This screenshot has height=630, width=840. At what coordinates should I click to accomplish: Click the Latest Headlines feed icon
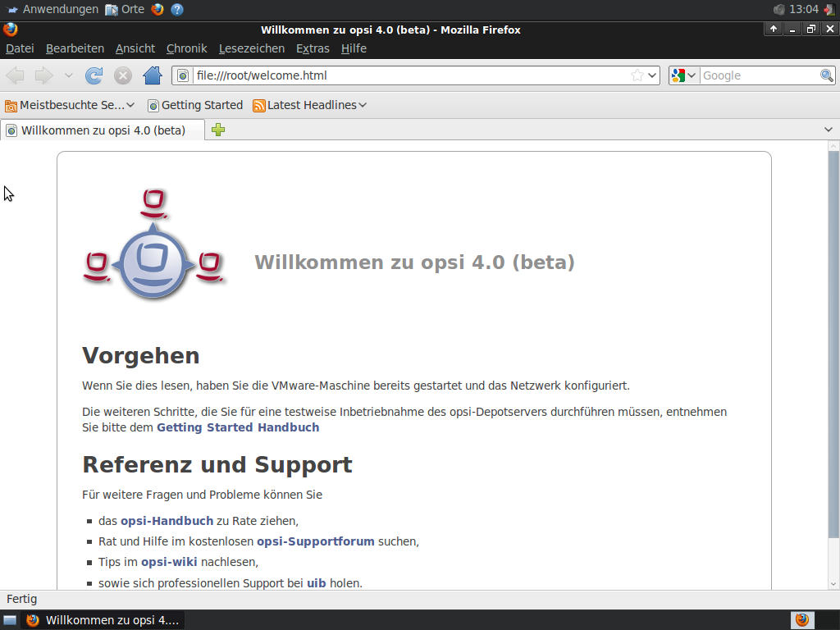[258, 105]
